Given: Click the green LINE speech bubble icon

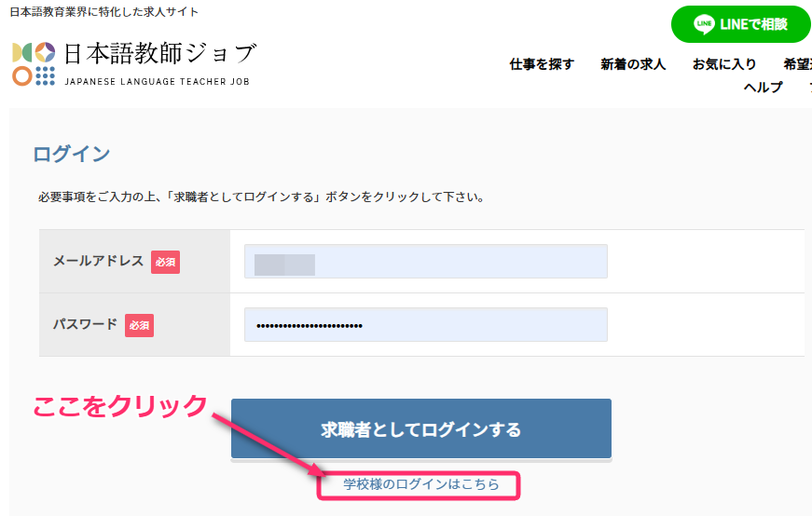Looking at the screenshot, I should (705, 25).
